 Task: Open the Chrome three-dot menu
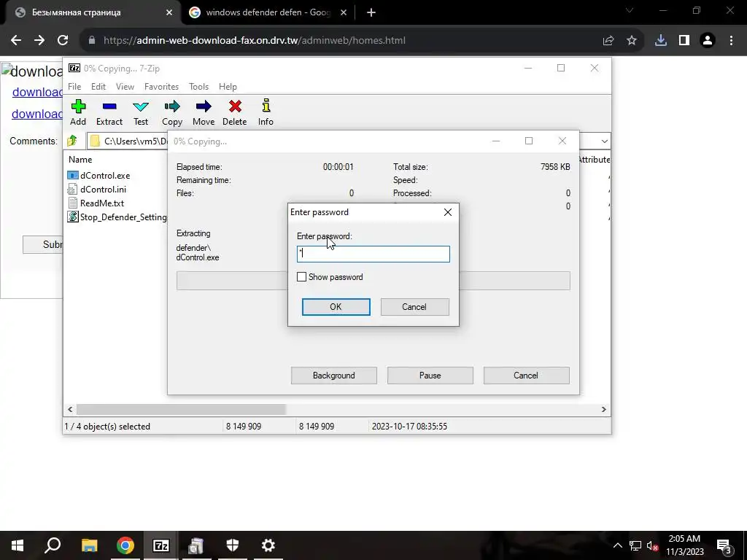[x=731, y=41]
